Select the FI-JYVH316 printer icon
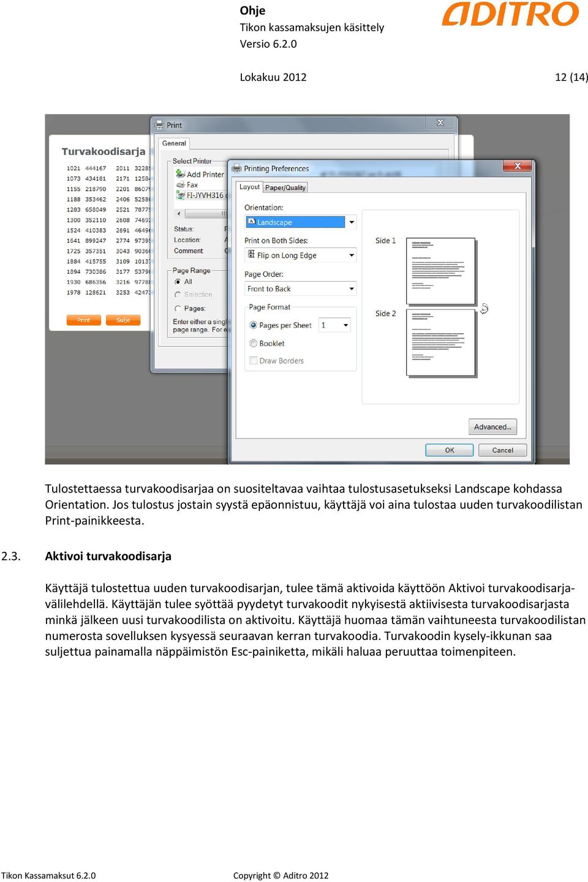The width and height of the screenshot is (588, 882). click(x=181, y=195)
